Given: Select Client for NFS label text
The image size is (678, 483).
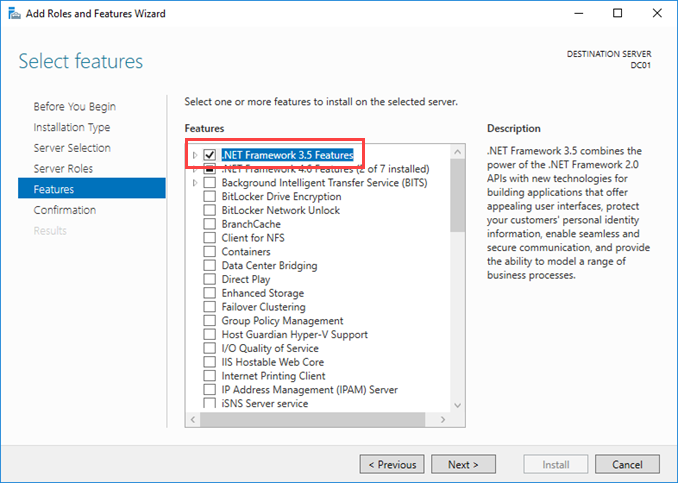Looking at the screenshot, I should coord(253,238).
